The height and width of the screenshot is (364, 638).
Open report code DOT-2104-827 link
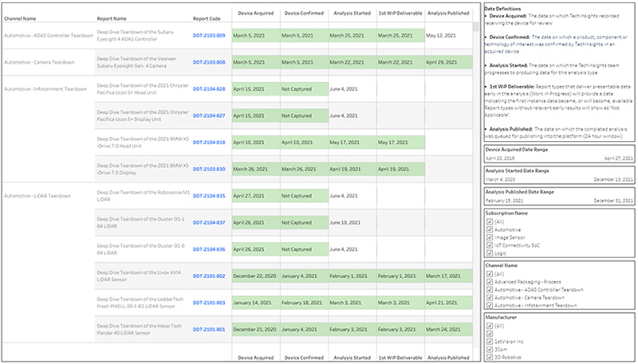(x=209, y=115)
